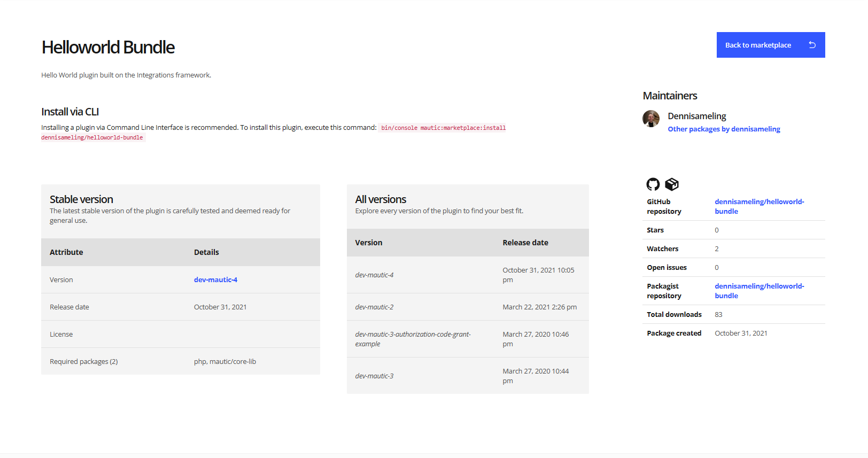The height and width of the screenshot is (458, 868).
Task: Click the Dennisameling maintainer name
Action: point(696,116)
